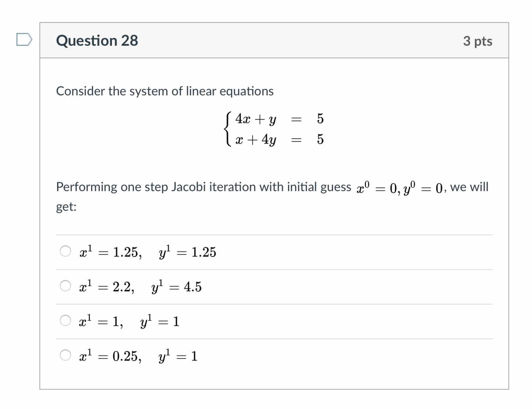Select answer x¹ = 1, y¹ = 1

click(x=65, y=321)
